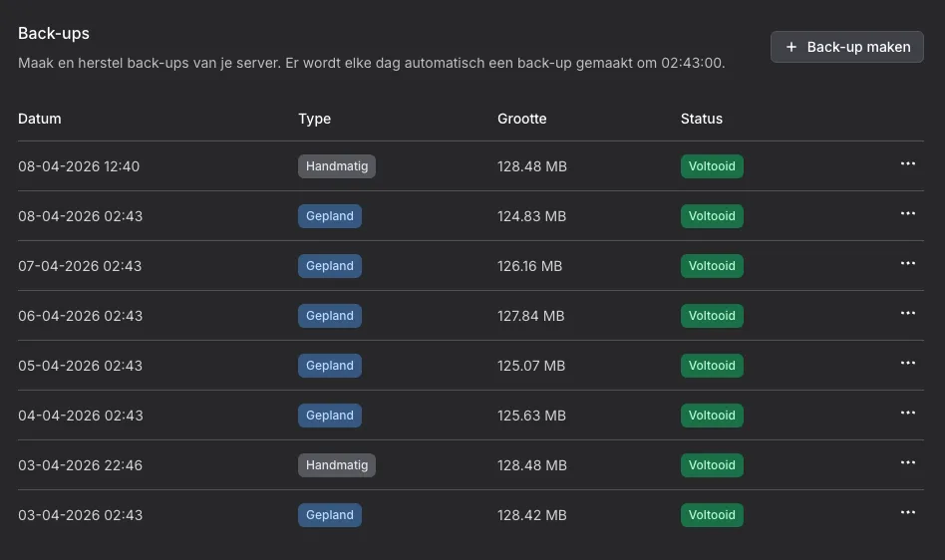Image resolution: width=945 pixels, height=560 pixels.
Task: Click the Status column header
Action: (x=702, y=119)
